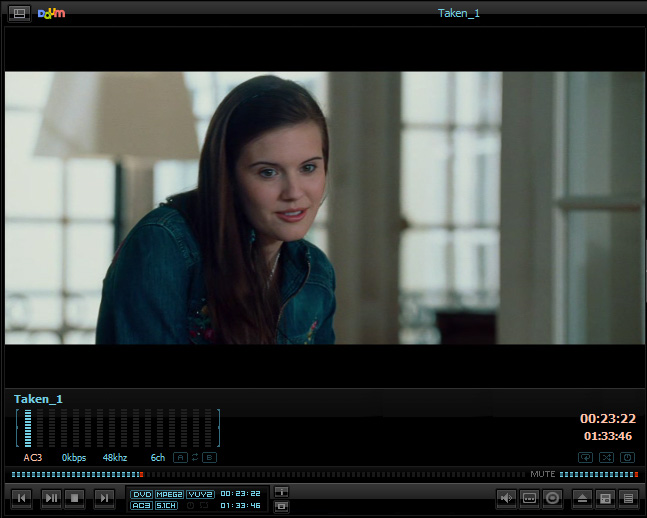Screen dimensions: 647x518
Task: Click the AC3 audio codec badge
Action: click(x=142, y=505)
